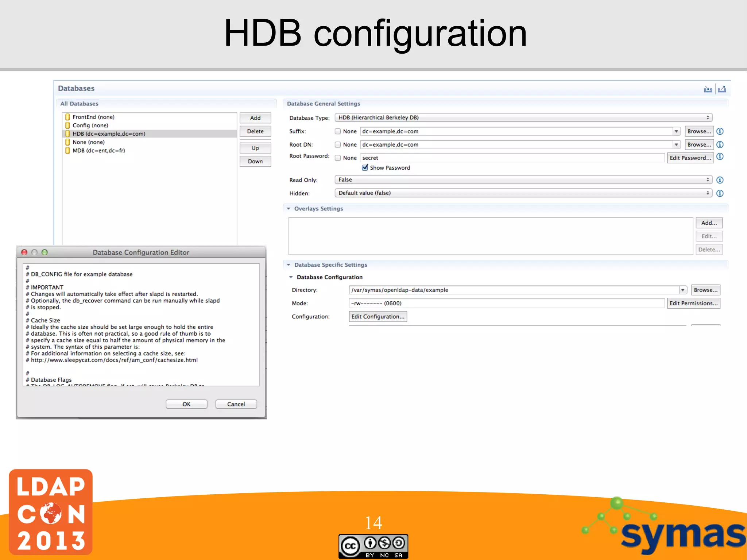
Task: Uncheck the Show Password checkbox
Action: [365, 167]
